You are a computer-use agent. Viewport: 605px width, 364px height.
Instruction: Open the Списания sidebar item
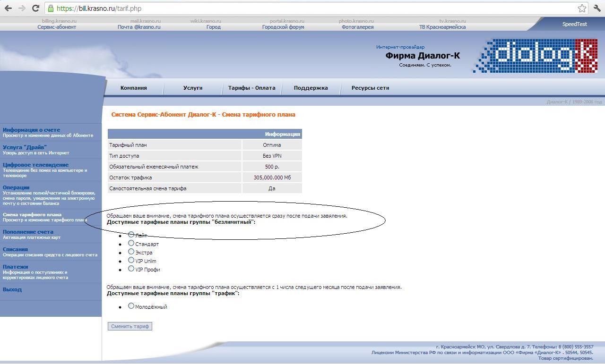(15, 249)
